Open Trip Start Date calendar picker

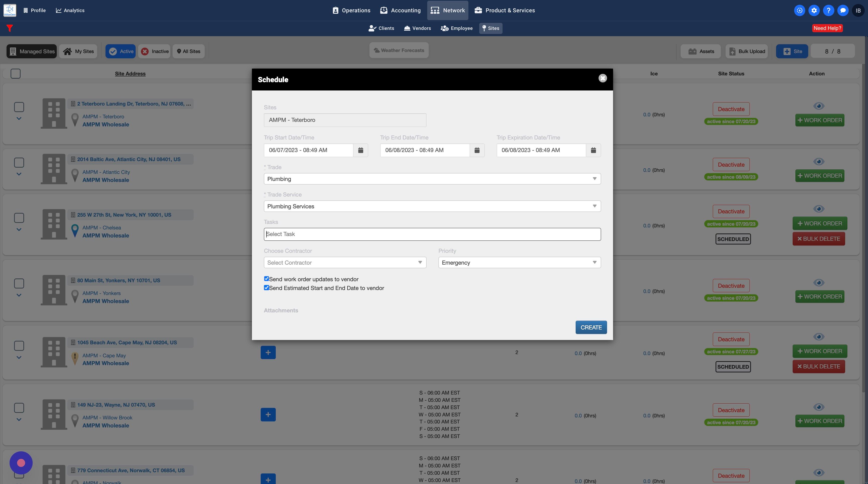tap(361, 150)
